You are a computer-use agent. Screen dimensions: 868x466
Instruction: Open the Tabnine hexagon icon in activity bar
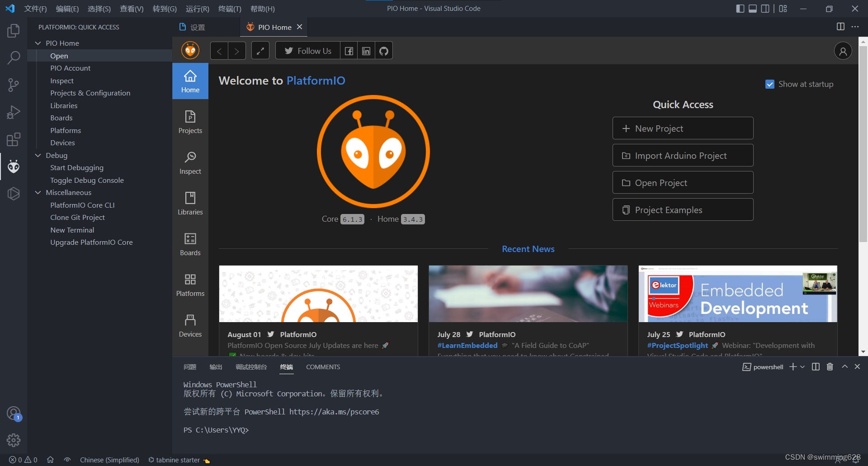14,194
